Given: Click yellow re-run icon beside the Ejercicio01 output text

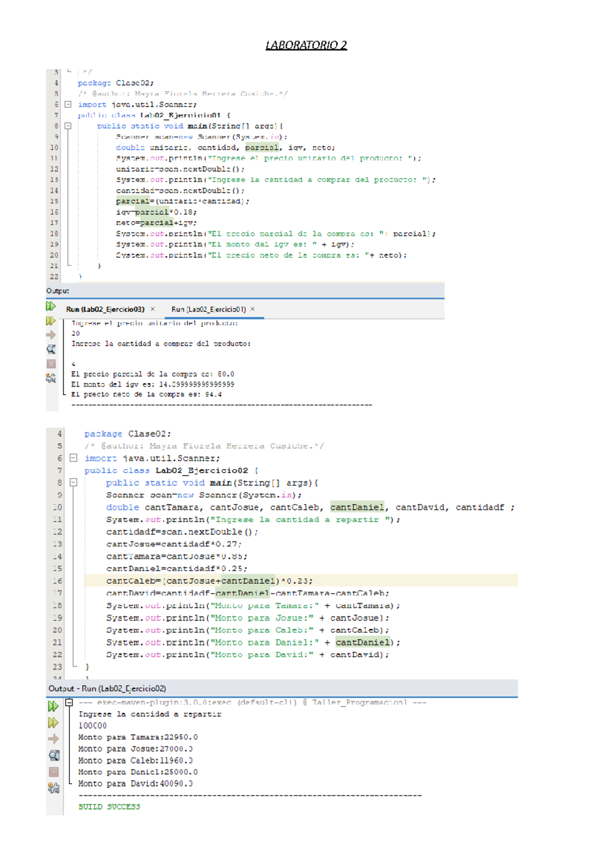Looking at the screenshot, I should click(51, 321).
